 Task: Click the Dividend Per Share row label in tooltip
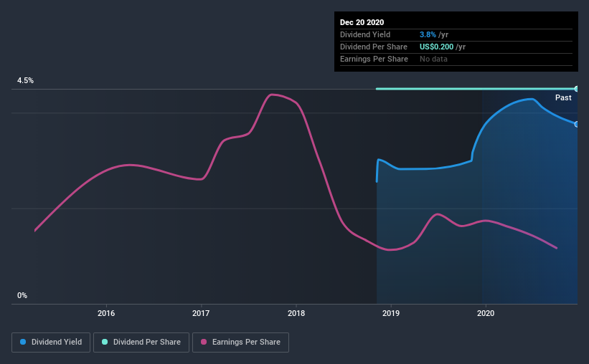tap(373, 47)
